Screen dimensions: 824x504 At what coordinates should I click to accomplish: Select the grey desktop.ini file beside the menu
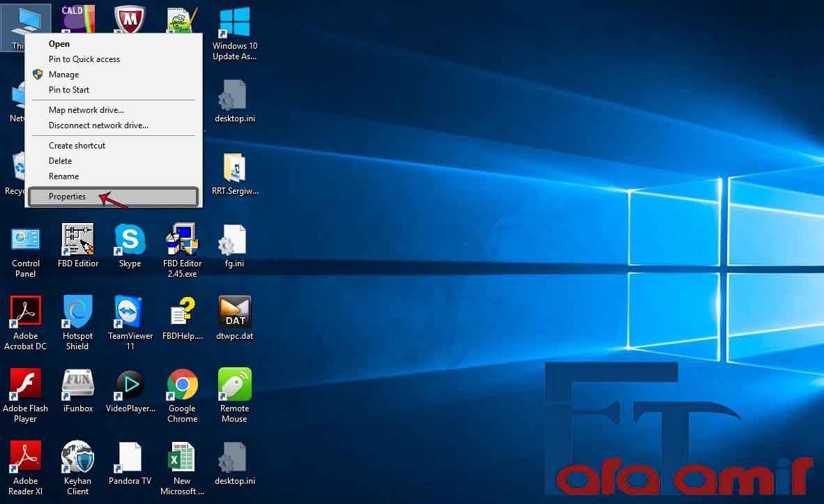(x=234, y=95)
